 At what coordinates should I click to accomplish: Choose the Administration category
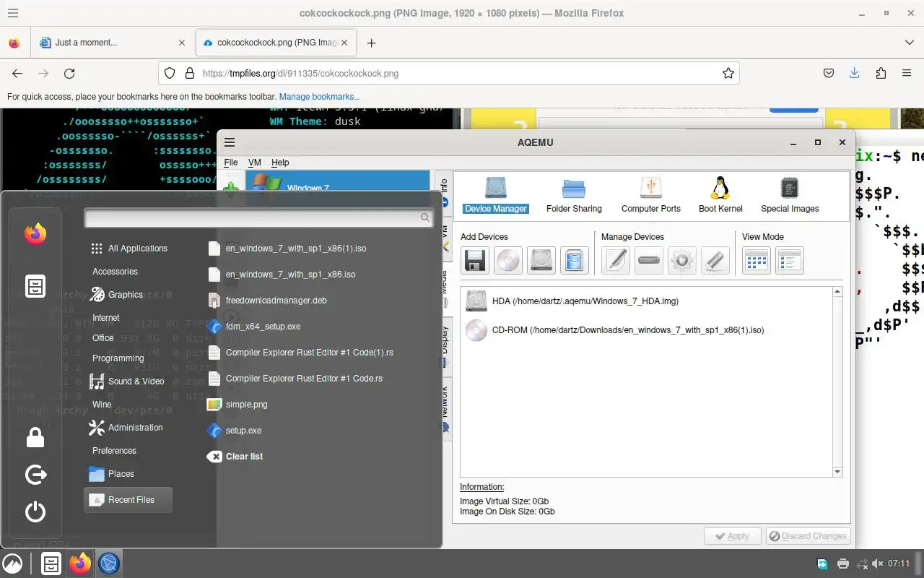tap(127, 428)
